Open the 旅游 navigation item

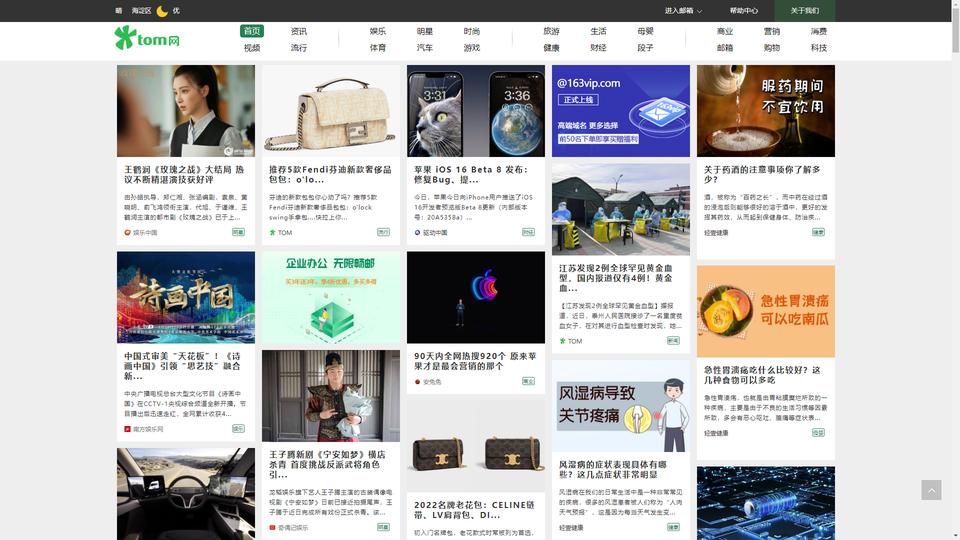click(551, 31)
